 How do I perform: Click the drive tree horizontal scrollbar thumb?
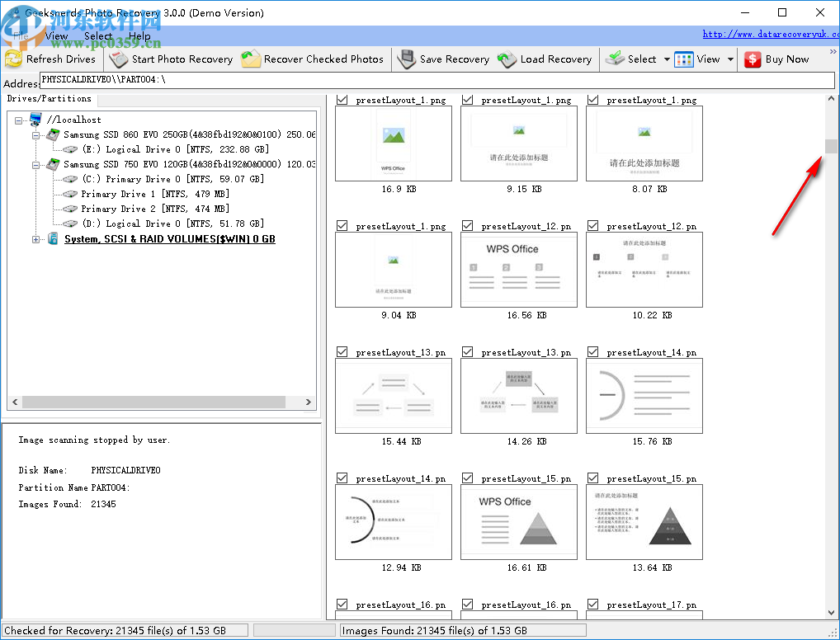153,402
